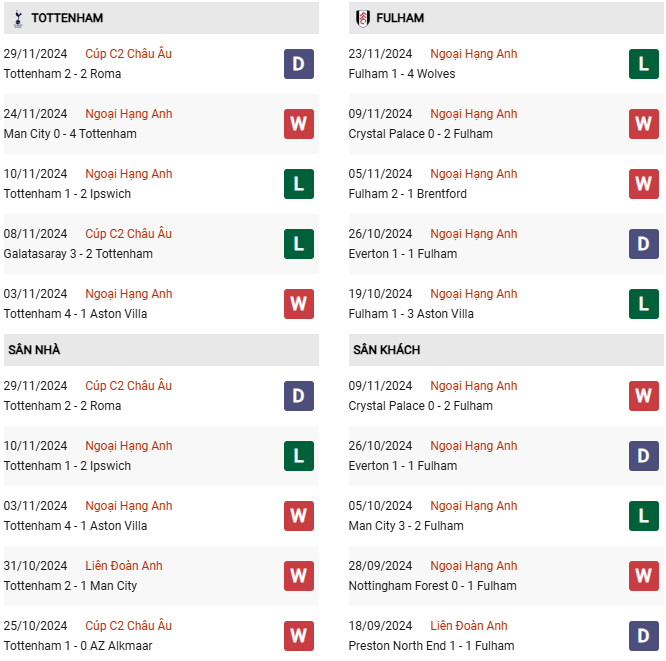This screenshot has width=666, height=661.
Task: Open Liên Đoàn Anh link dated 18/09/2024
Action: tap(468, 626)
